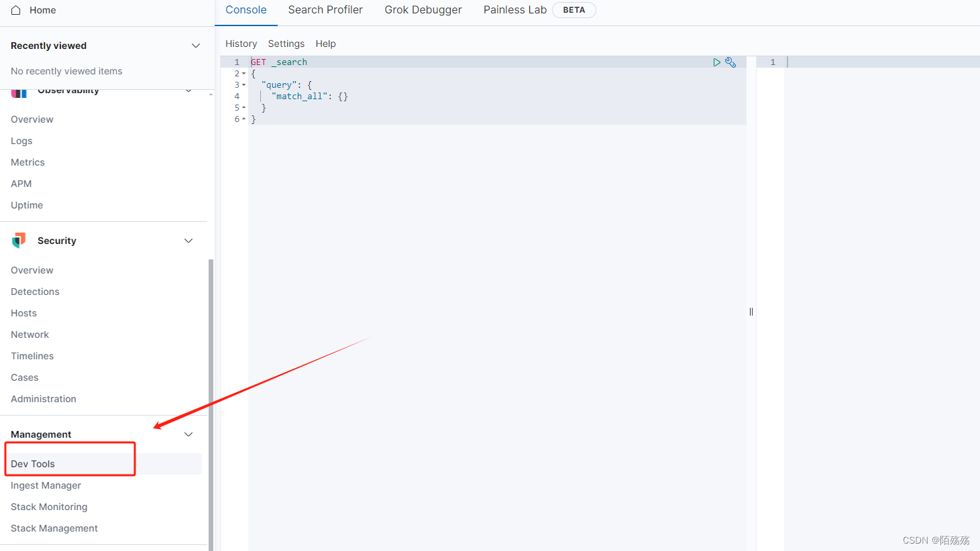The width and height of the screenshot is (980, 551).
Task: Open Stack Management
Action: (x=54, y=528)
